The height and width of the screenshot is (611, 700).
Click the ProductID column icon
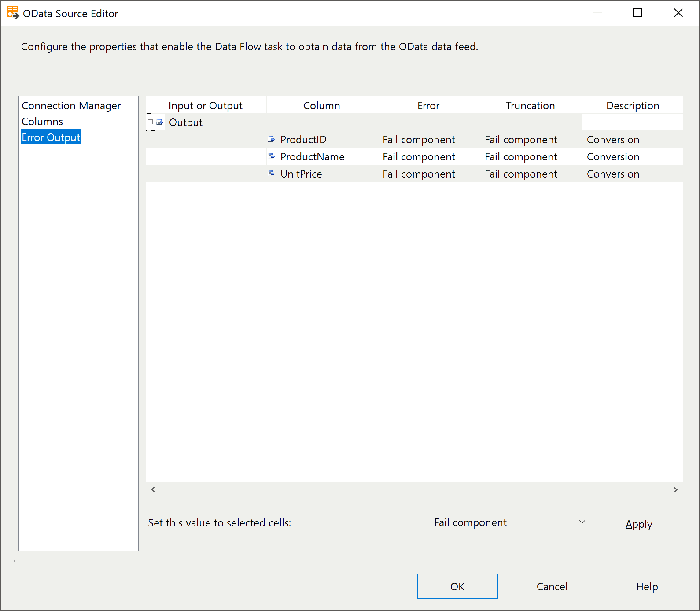click(271, 140)
